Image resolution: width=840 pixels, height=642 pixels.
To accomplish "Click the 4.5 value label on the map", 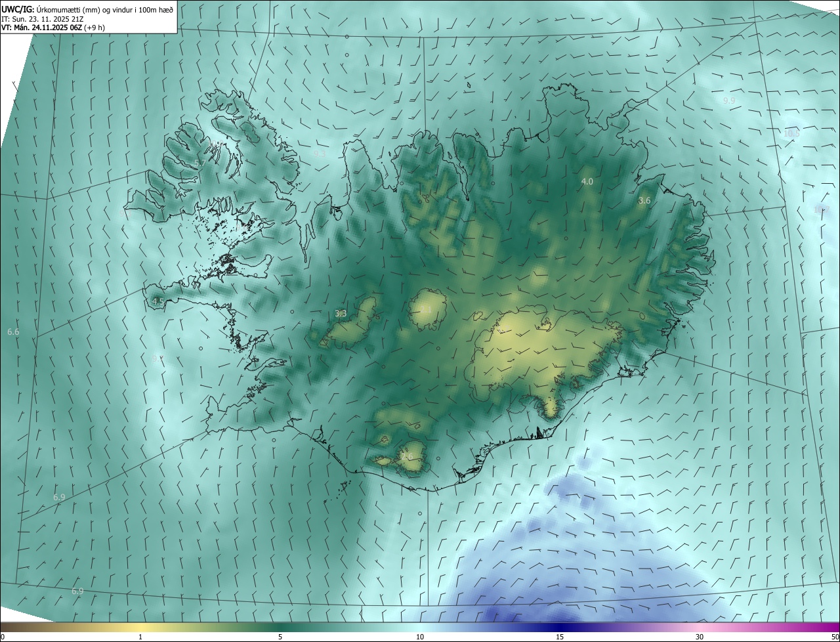I will [157, 302].
